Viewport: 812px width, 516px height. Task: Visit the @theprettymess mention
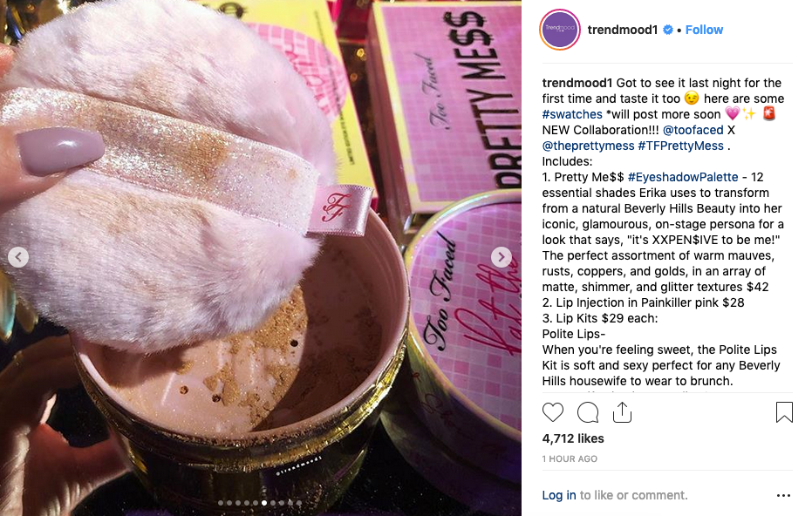point(588,146)
